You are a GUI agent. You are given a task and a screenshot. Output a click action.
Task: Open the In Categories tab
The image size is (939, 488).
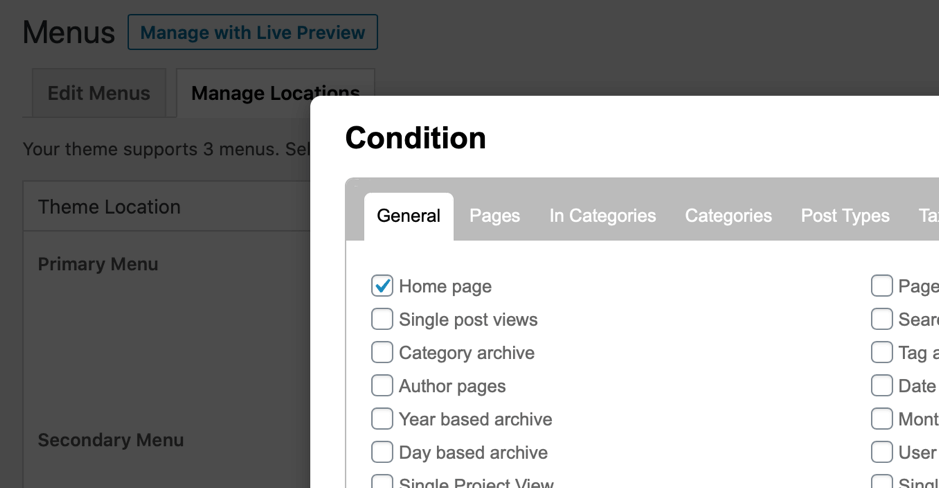point(602,216)
